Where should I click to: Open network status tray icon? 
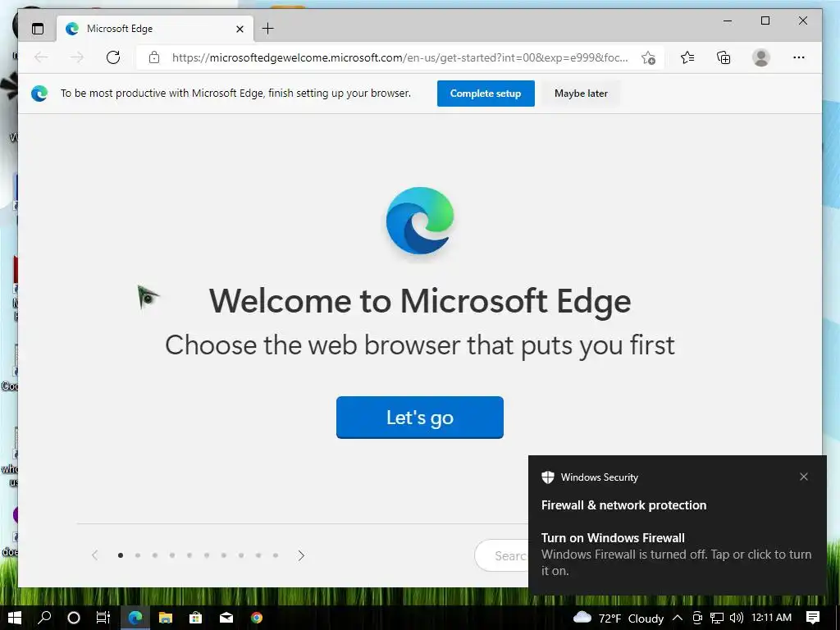(717, 618)
